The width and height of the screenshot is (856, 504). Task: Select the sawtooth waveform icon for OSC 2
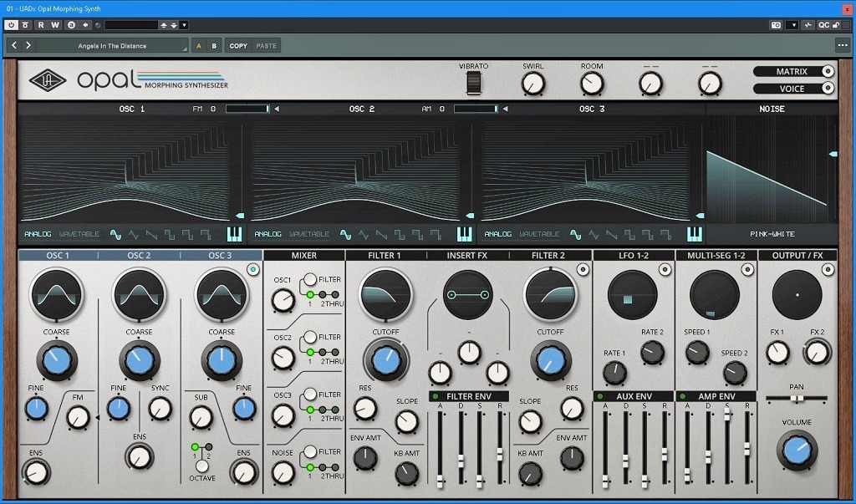coord(382,235)
